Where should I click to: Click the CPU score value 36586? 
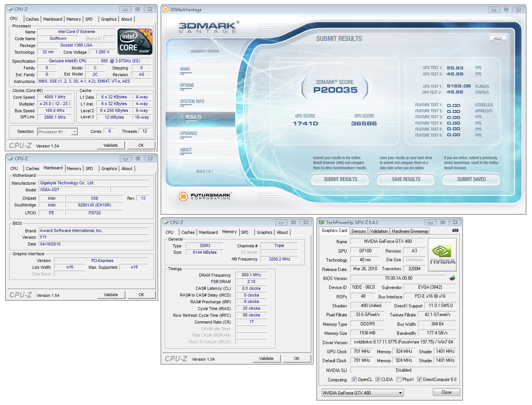[364, 123]
